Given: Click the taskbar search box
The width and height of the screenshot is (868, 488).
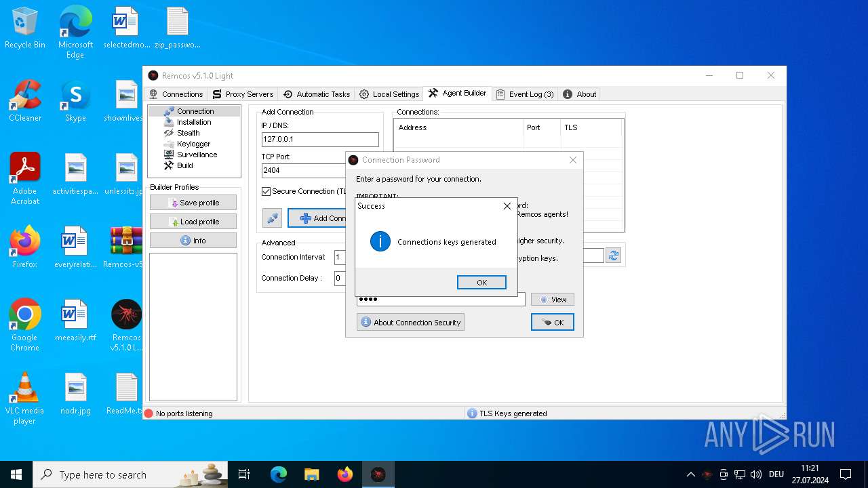Looking at the screenshot, I should (131, 474).
